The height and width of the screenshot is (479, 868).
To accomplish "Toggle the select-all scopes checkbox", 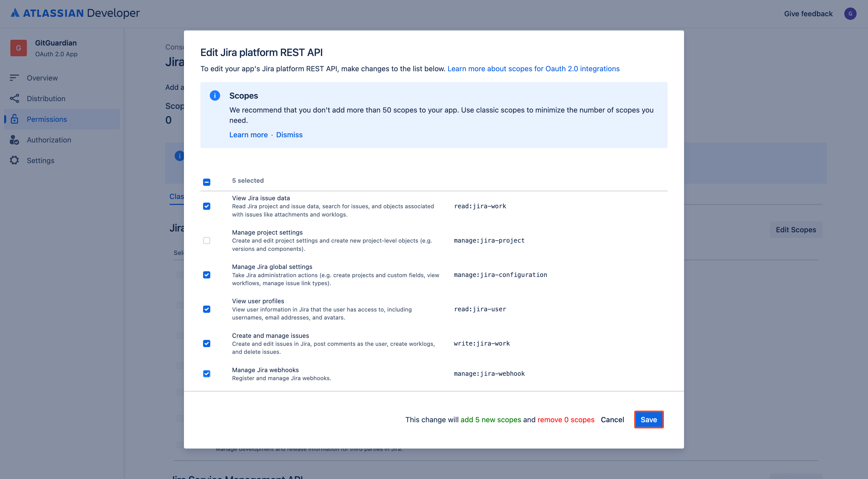I will coord(207,182).
